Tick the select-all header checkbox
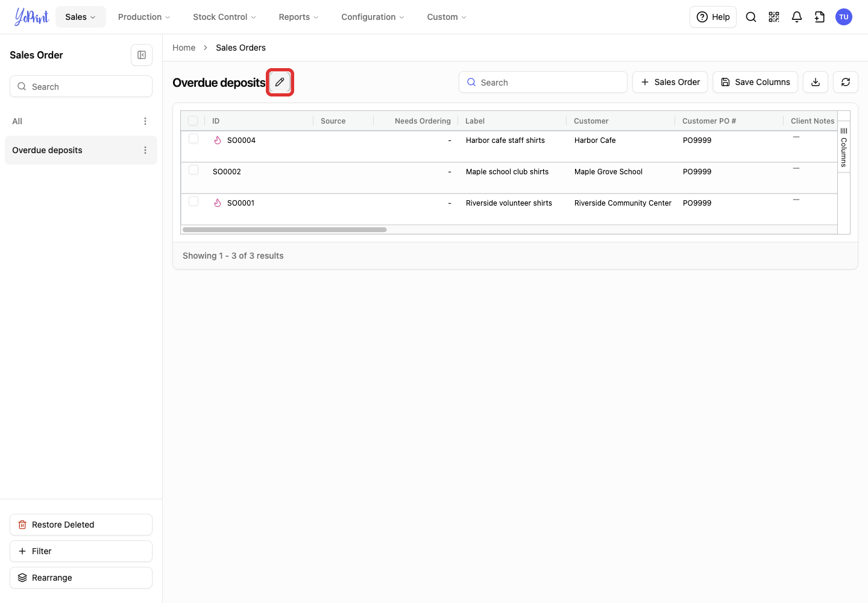The image size is (868, 603). tap(193, 121)
